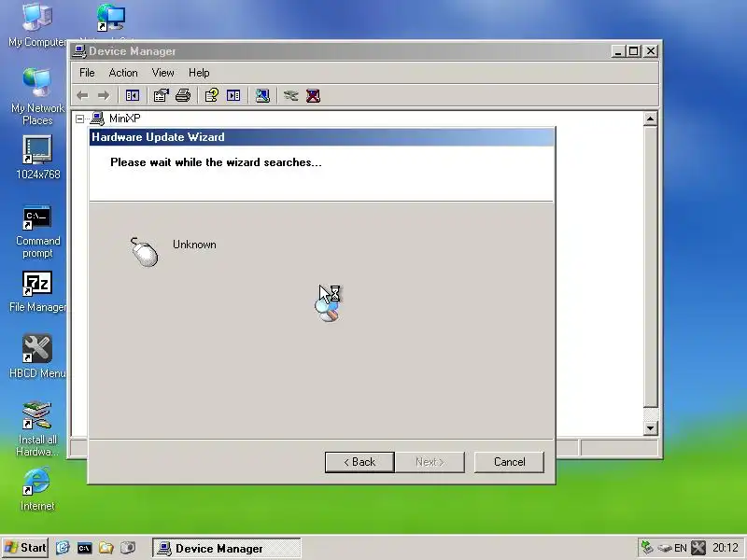Click the Internet quick launch icon in taskbar
747x560 pixels.
63,548
